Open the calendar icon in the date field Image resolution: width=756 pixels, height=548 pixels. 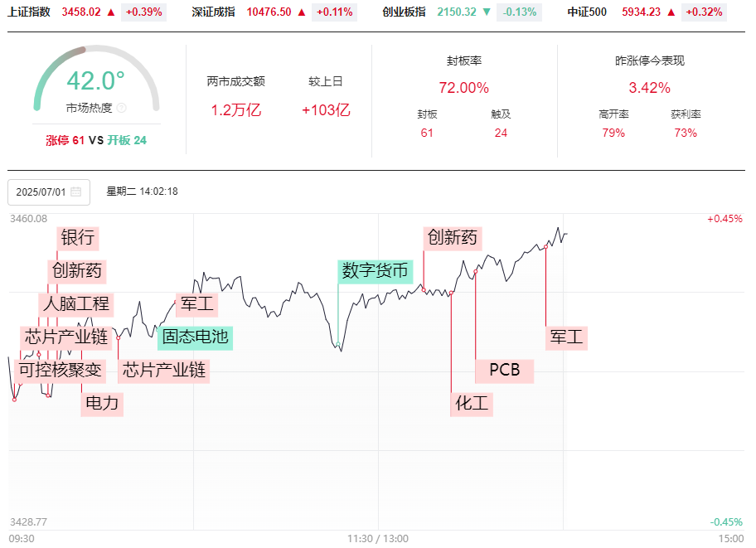point(76,192)
